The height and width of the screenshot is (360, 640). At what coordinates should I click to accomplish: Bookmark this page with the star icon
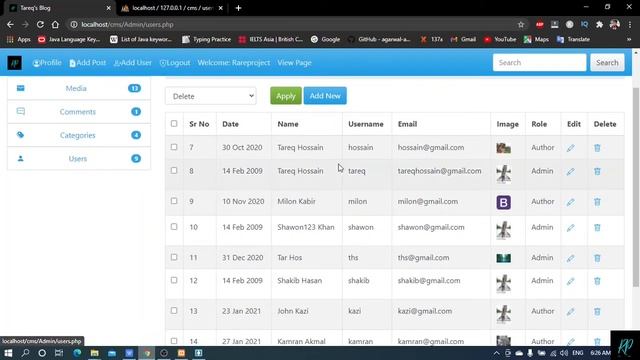tap(521, 24)
